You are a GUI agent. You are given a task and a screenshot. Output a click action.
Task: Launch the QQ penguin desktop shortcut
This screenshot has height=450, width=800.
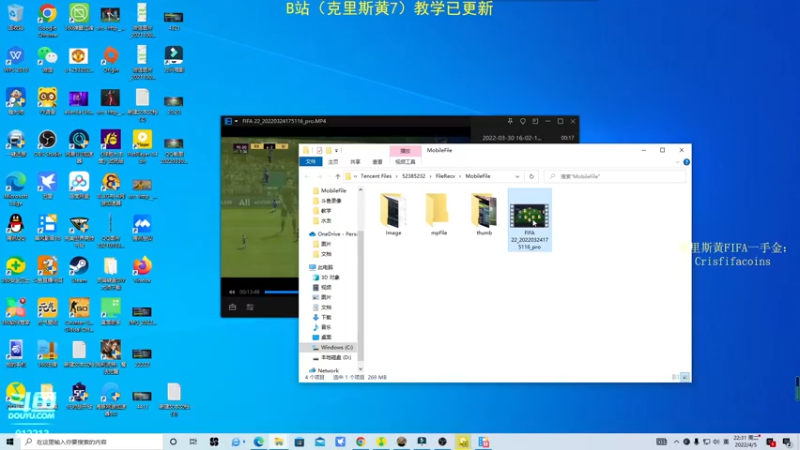click(x=16, y=228)
